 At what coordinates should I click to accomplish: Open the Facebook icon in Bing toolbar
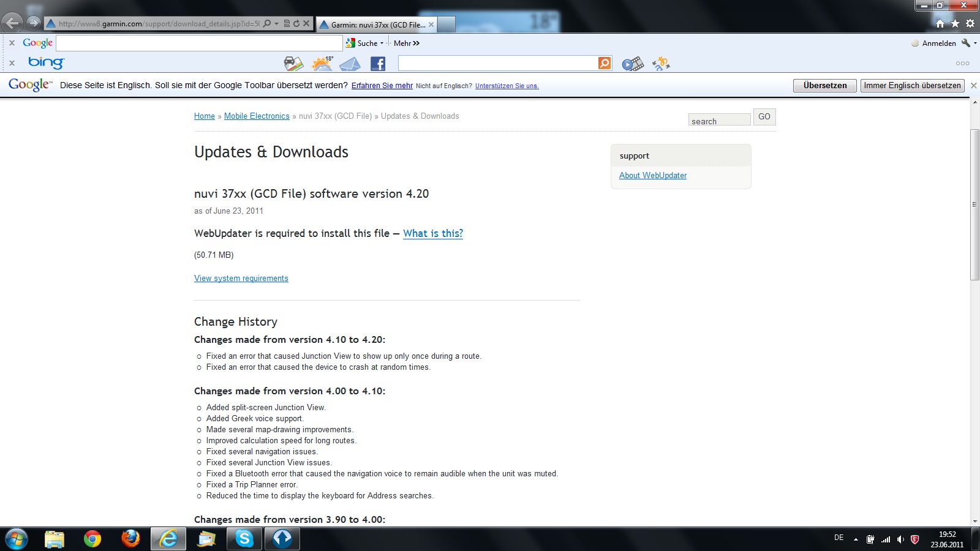pos(378,63)
